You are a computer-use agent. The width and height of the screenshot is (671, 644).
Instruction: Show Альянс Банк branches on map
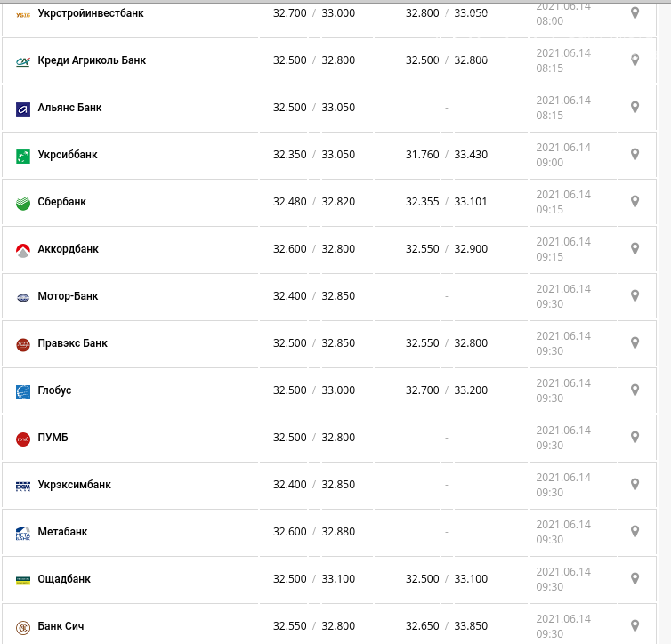[x=635, y=108]
